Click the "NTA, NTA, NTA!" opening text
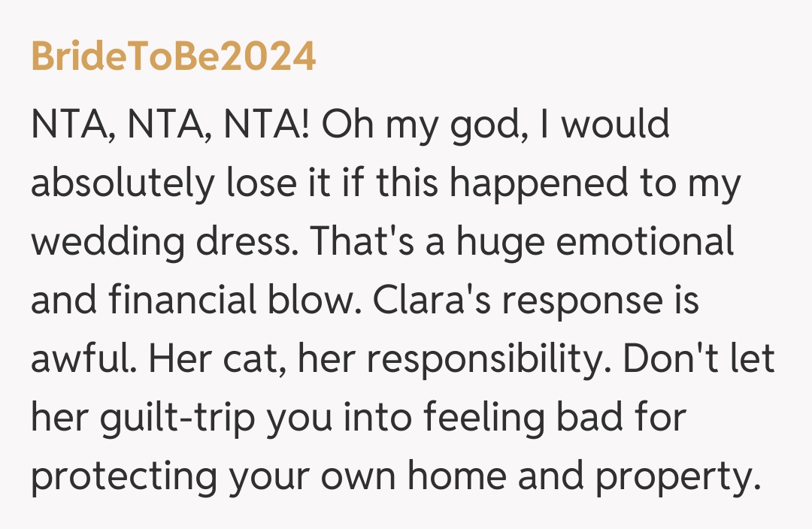Screen dimensions: 812x529 click(170, 124)
